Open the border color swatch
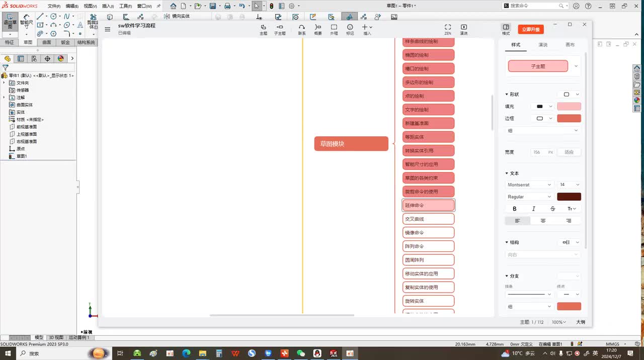 click(569, 119)
